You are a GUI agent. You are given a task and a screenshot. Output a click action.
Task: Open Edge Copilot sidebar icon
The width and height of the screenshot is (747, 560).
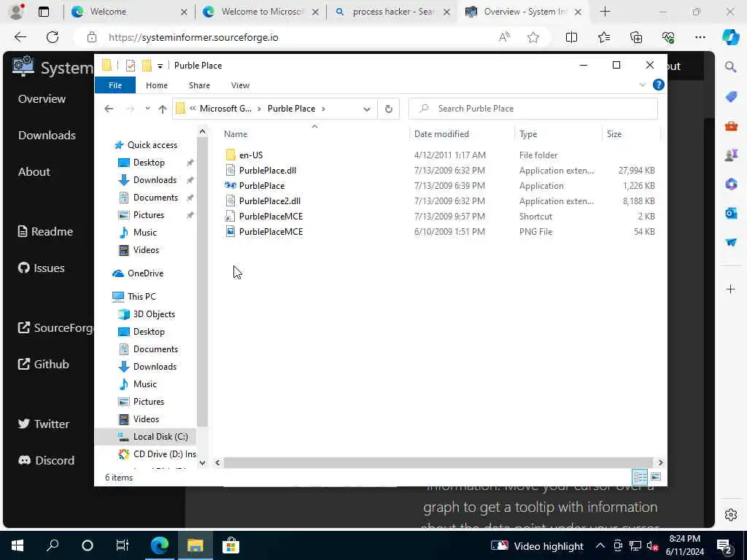click(730, 37)
